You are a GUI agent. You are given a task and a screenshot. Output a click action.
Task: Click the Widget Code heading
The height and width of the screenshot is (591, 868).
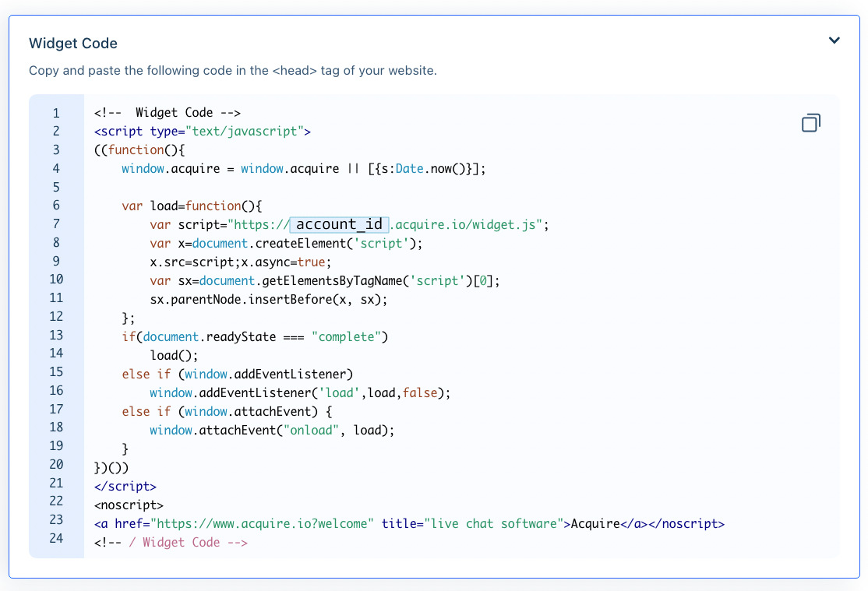[73, 43]
